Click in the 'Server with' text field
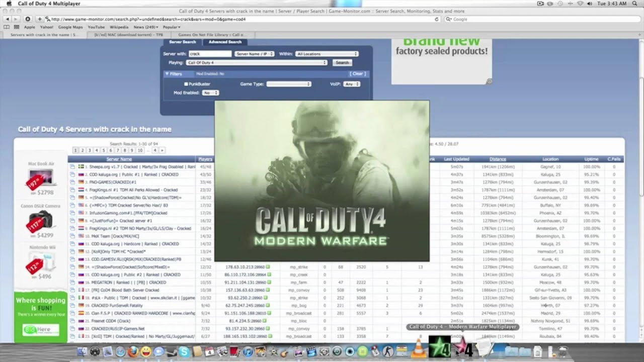Screen dimensions: 644x362 pyautogui.click(x=210, y=54)
